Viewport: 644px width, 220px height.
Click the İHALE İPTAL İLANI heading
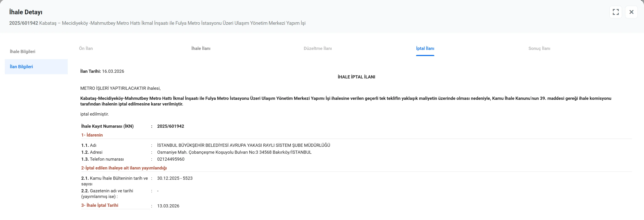pos(356,77)
